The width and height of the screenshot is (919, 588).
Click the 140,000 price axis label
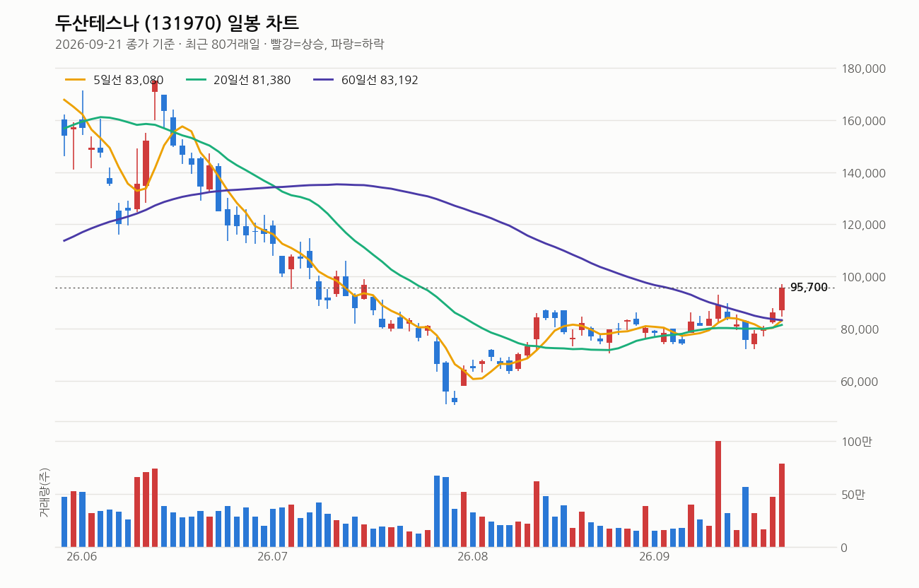[x=863, y=173]
